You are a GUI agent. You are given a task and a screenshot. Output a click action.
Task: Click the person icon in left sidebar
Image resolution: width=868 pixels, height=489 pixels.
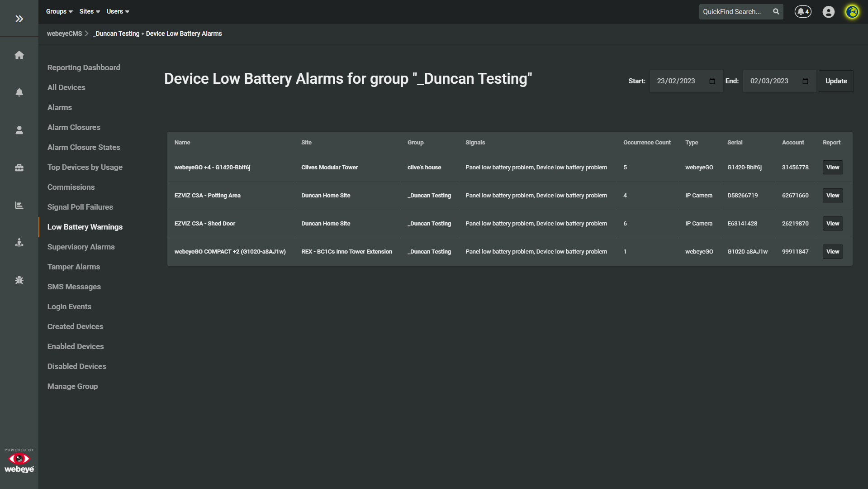pos(19,130)
